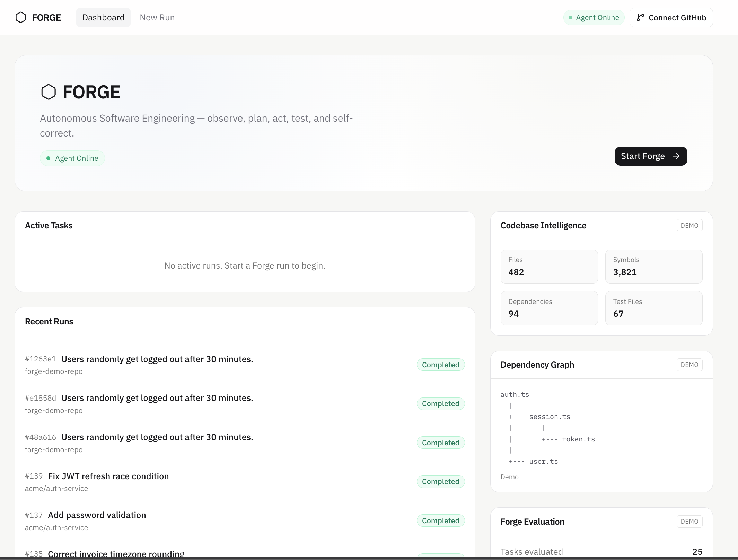Click Completed badge for run #48a616
738x560 pixels.
[x=441, y=443]
